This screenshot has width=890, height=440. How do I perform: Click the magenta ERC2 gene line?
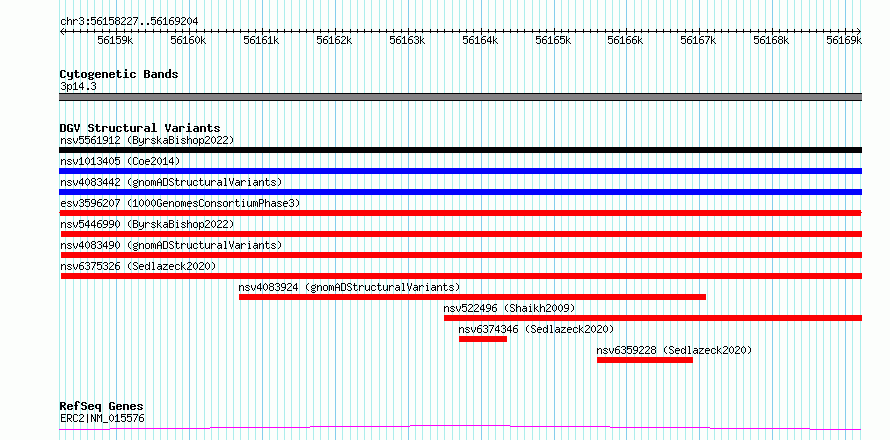(x=461, y=428)
